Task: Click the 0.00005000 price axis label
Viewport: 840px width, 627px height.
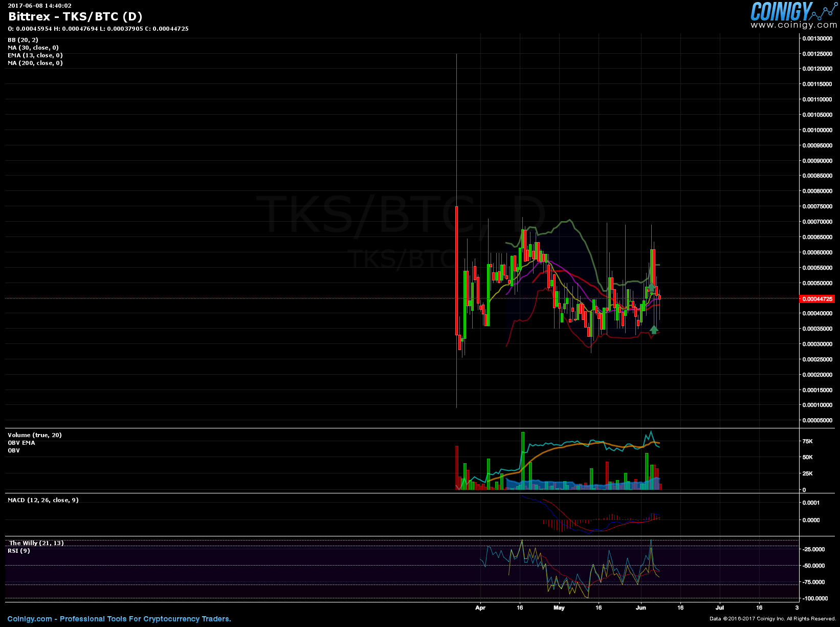Action: point(817,420)
